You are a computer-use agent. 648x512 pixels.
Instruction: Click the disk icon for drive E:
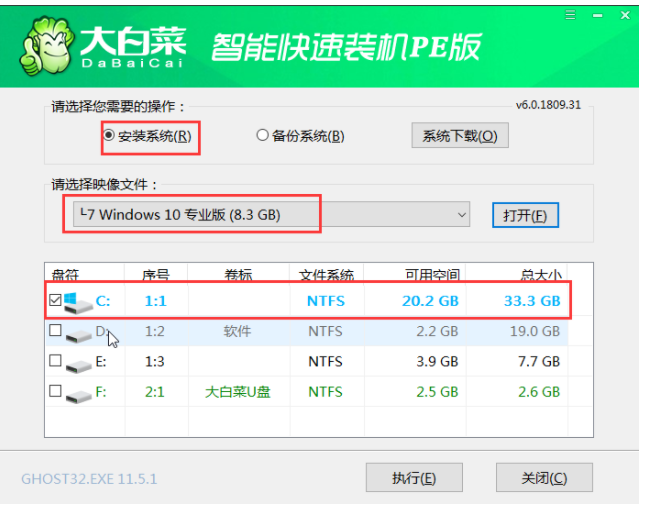pos(78,366)
